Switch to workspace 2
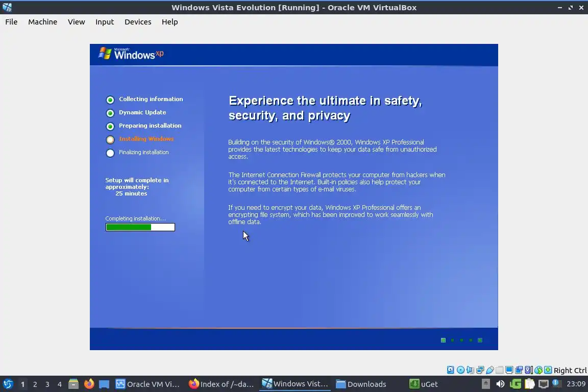Screen dimensions: 588x392 click(35, 384)
